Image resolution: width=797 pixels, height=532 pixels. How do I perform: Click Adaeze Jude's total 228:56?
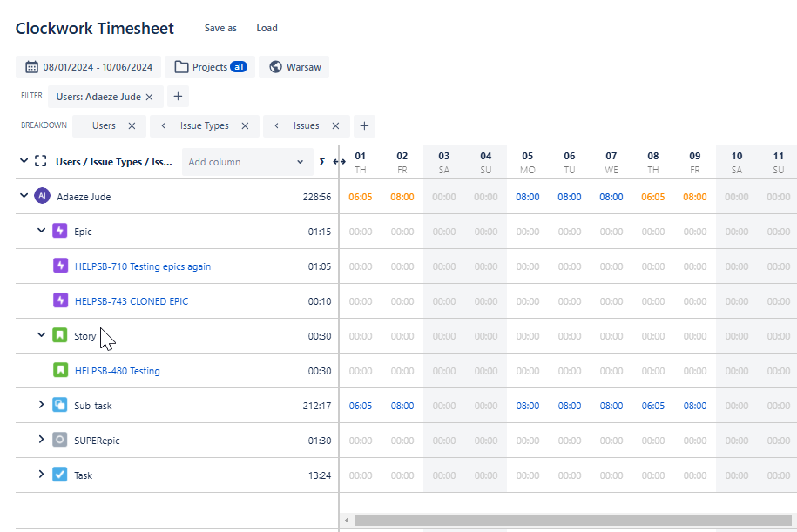[x=317, y=197]
